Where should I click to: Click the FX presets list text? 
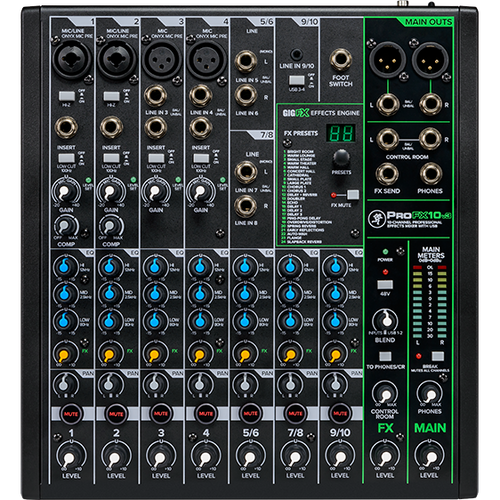point(307,197)
